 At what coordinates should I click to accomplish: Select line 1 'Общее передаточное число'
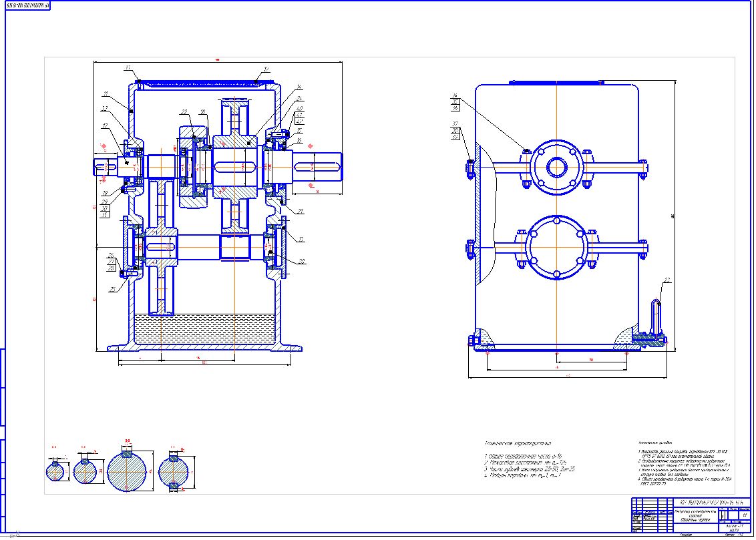click(x=523, y=456)
